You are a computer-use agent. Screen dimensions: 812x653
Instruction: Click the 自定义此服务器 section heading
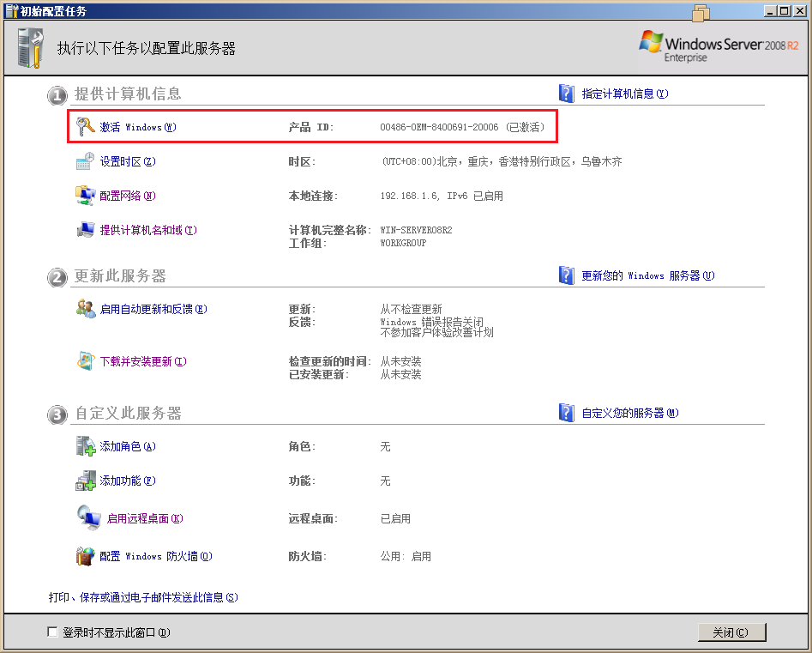[x=128, y=413]
